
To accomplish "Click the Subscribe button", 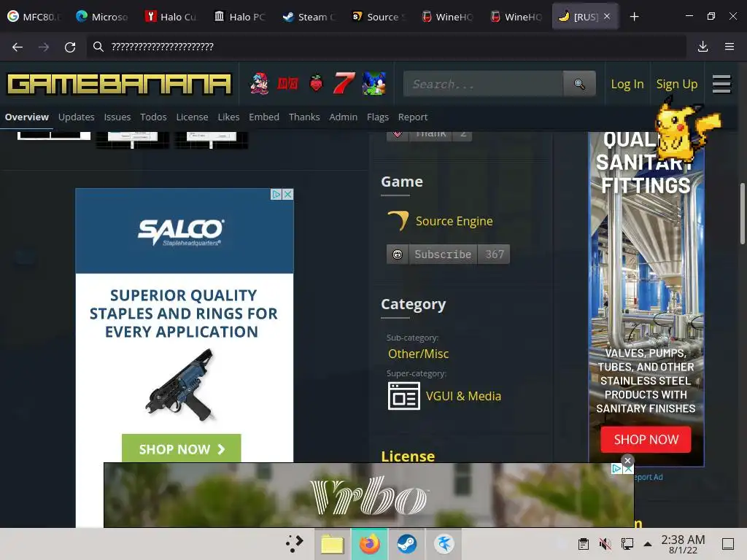I will [443, 254].
